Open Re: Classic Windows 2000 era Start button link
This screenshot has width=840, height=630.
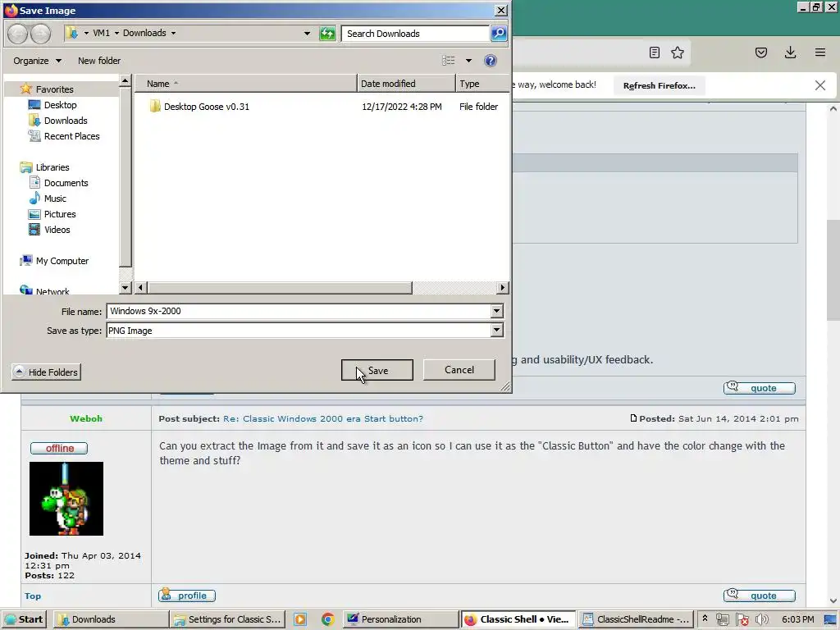point(323,418)
